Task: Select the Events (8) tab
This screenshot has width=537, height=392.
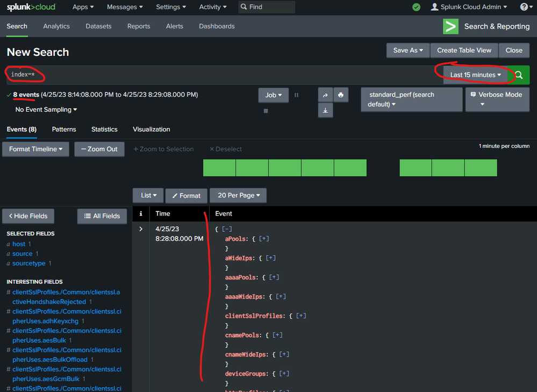Action: tap(22, 130)
